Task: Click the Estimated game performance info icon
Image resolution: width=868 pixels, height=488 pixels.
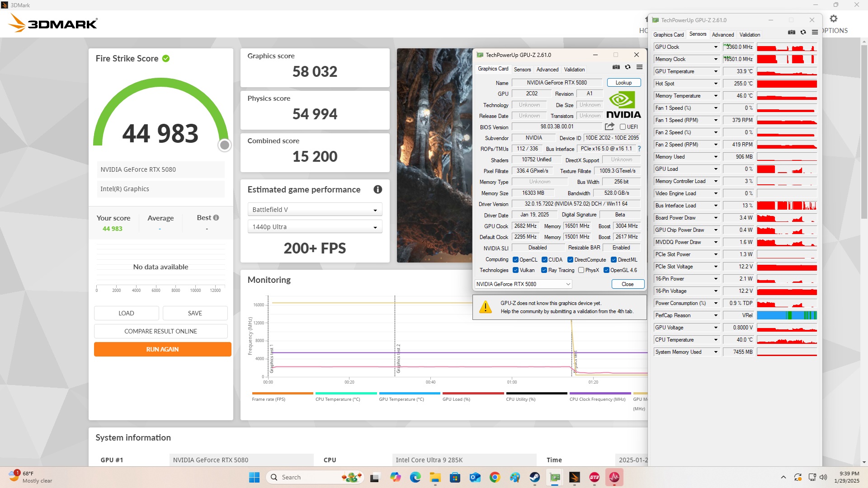Action: (x=377, y=190)
